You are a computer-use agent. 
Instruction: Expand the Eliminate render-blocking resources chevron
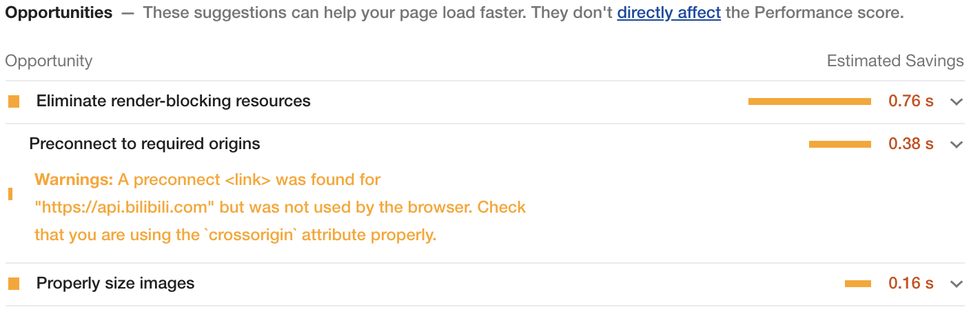[x=956, y=101]
